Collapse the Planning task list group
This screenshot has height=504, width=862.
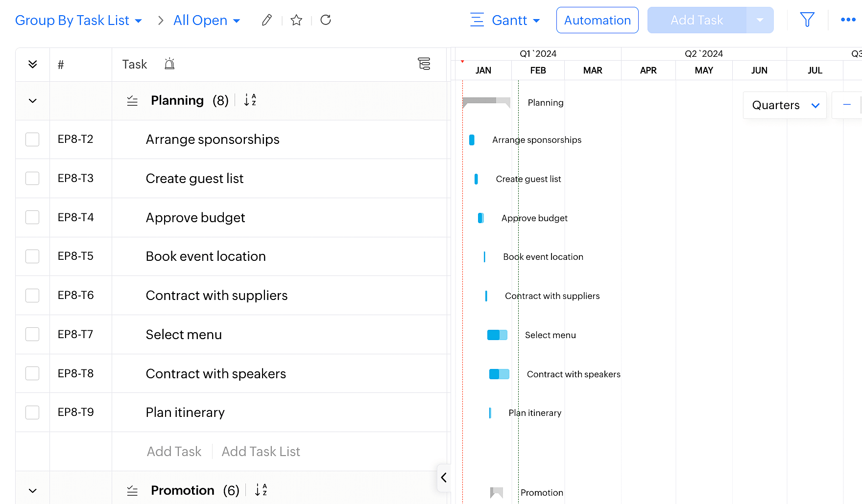tap(33, 101)
